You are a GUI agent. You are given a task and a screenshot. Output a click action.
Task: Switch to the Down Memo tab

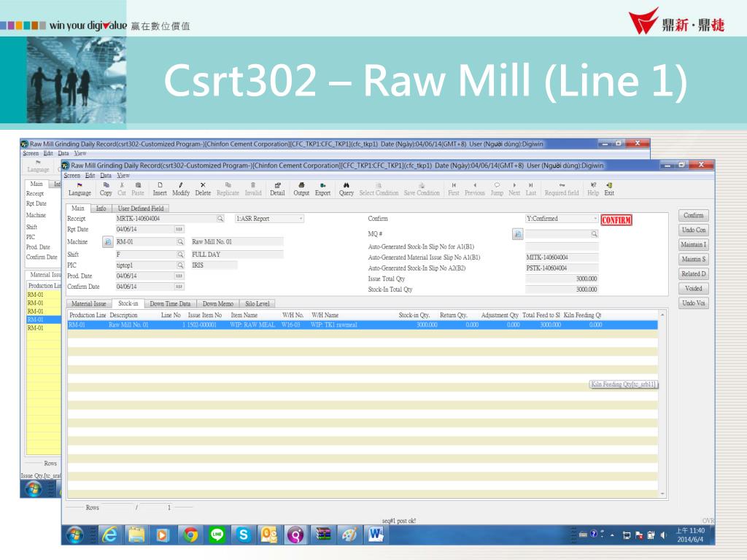217,304
